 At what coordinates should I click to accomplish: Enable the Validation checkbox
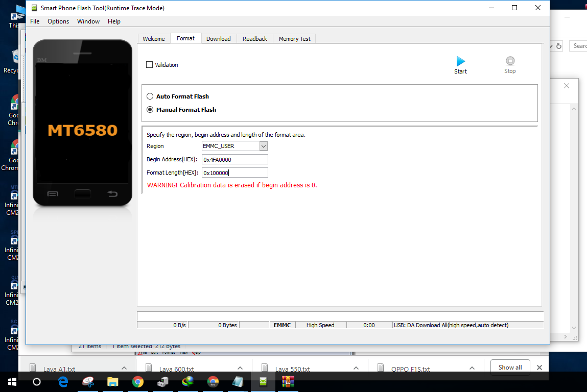(x=149, y=64)
